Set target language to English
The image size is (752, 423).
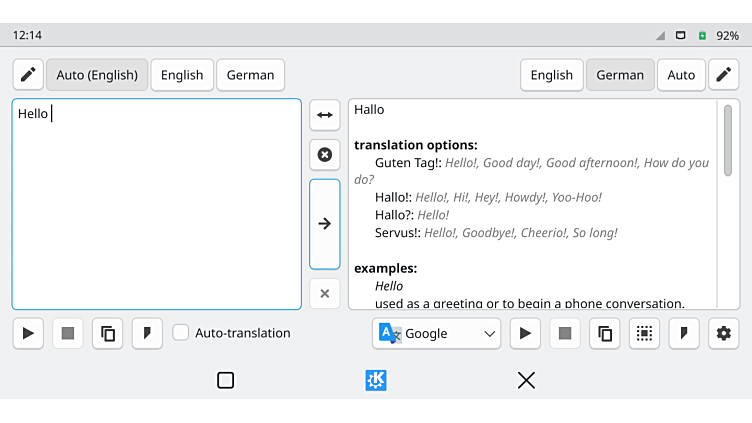tap(551, 75)
